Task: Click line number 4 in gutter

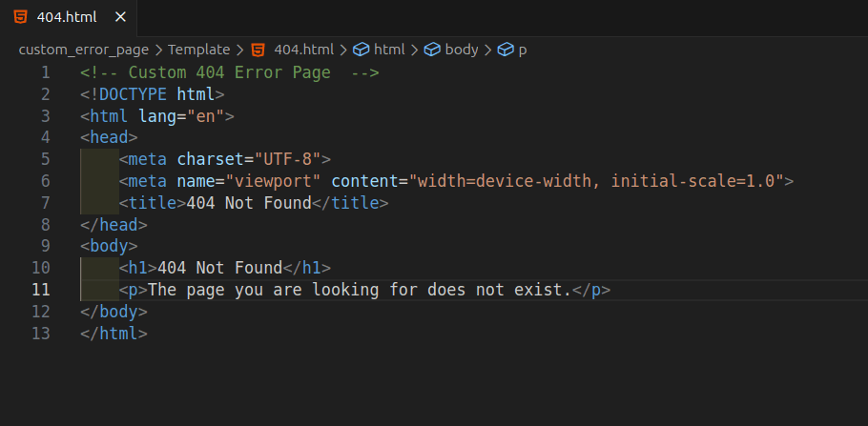Action: tap(45, 137)
